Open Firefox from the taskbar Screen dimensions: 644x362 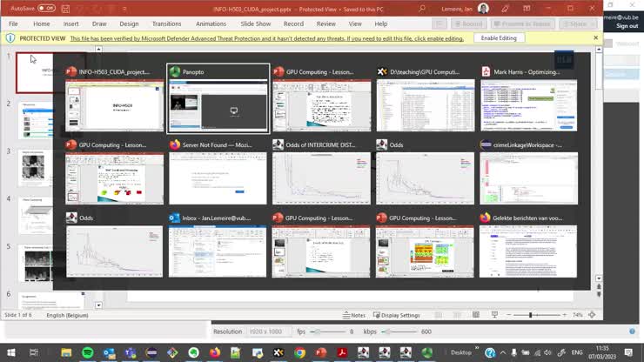(214, 352)
